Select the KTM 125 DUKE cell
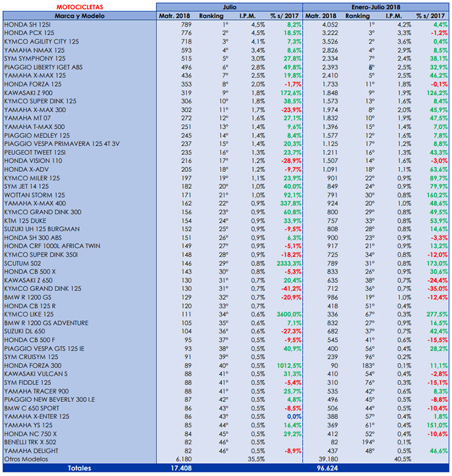This screenshot has height=476, width=452. tap(25, 221)
